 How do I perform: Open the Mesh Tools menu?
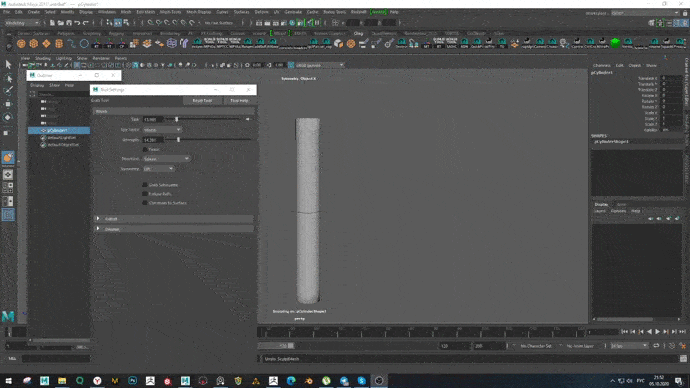click(170, 12)
